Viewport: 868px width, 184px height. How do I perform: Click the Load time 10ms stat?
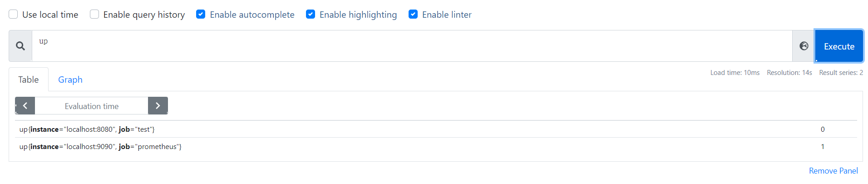coord(735,73)
